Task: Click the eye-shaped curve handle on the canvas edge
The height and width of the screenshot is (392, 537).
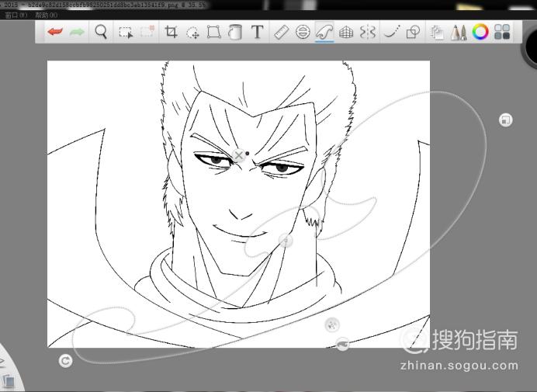Action: tap(342, 344)
